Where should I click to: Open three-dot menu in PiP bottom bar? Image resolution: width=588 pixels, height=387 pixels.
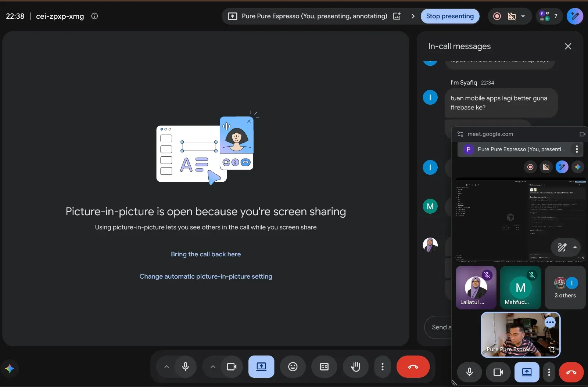click(549, 372)
